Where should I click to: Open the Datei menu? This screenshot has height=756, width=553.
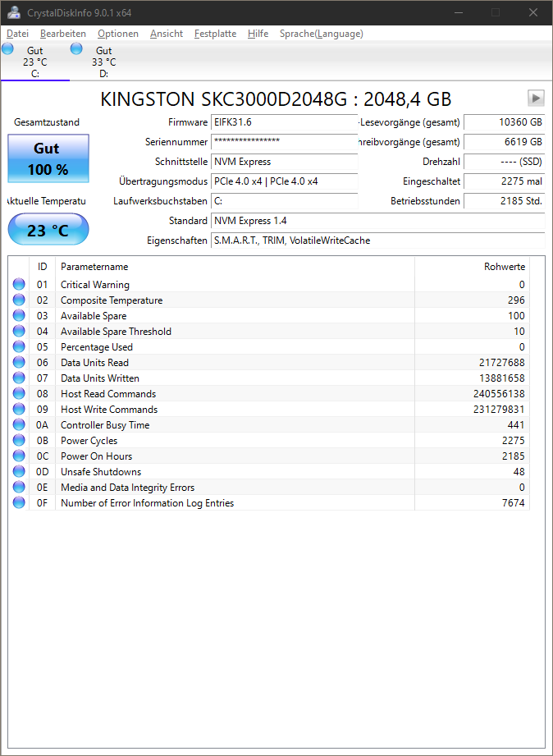coord(18,34)
